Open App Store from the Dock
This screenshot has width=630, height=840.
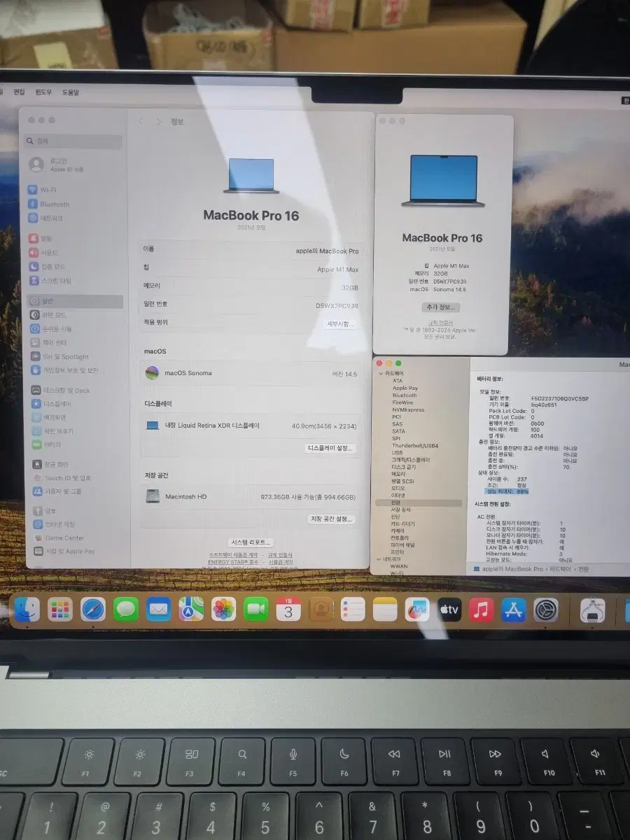pos(514,610)
